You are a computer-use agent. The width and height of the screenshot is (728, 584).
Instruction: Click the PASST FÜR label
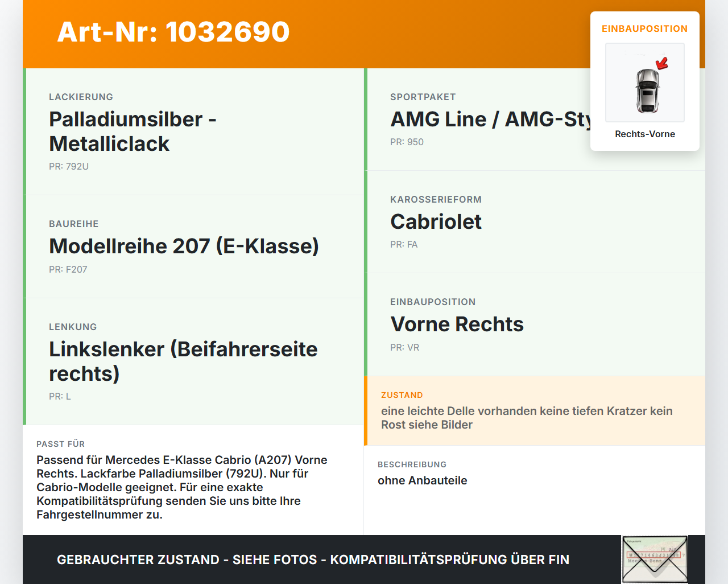60,445
